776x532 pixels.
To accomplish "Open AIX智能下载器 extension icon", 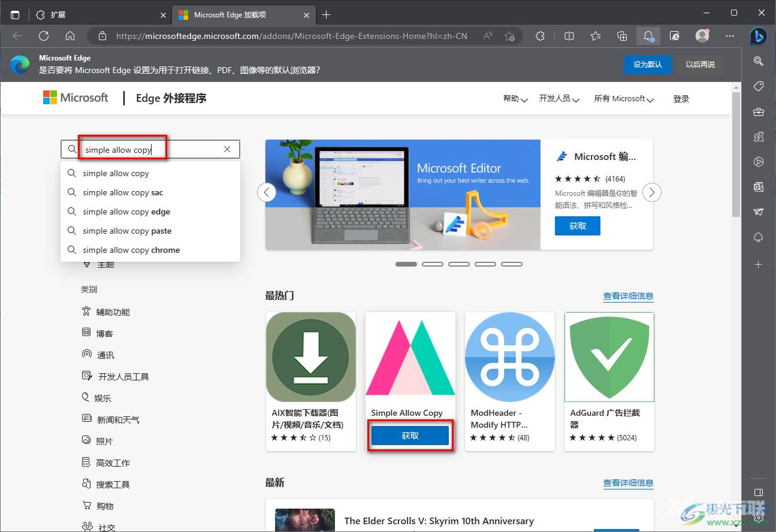I will coord(311,357).
